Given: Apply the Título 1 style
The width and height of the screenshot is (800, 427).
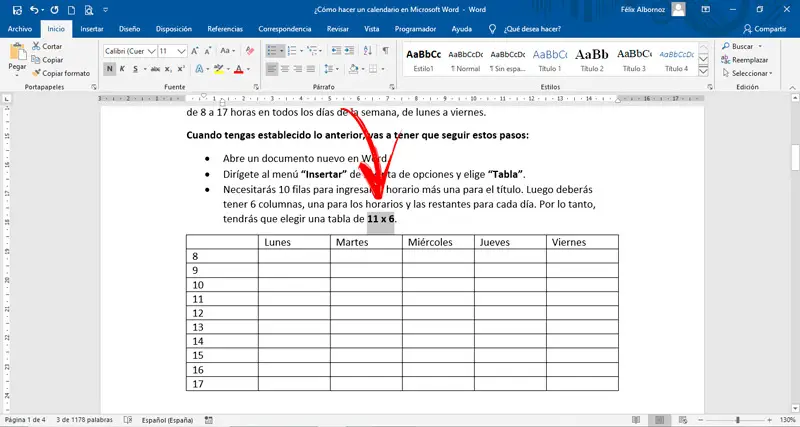Looking at the screenshot, I should pyautogui.click(x=549, y=59).
